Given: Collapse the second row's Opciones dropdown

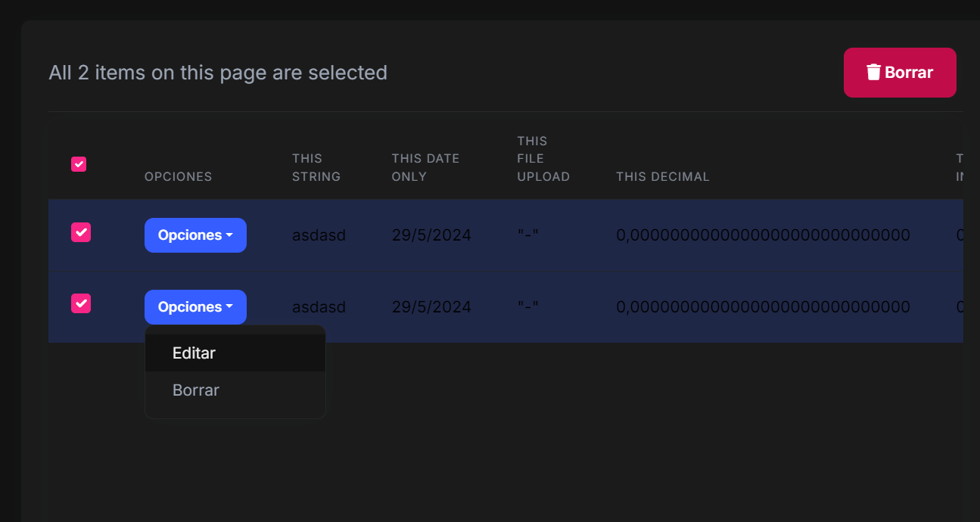Looking at the screenshot, I should point(195,307).
